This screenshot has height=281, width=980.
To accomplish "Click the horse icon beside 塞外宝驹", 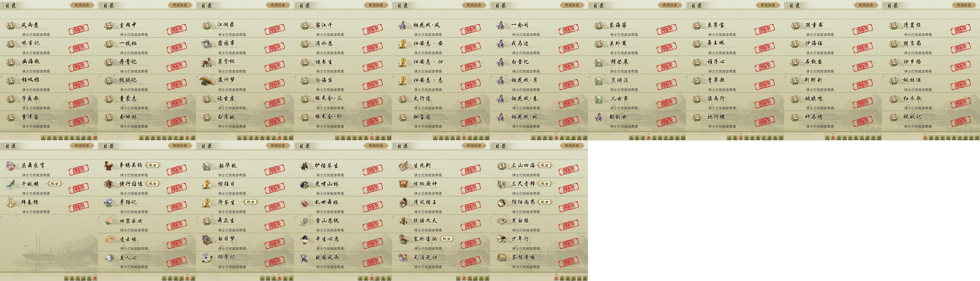I will click(404, 239).
